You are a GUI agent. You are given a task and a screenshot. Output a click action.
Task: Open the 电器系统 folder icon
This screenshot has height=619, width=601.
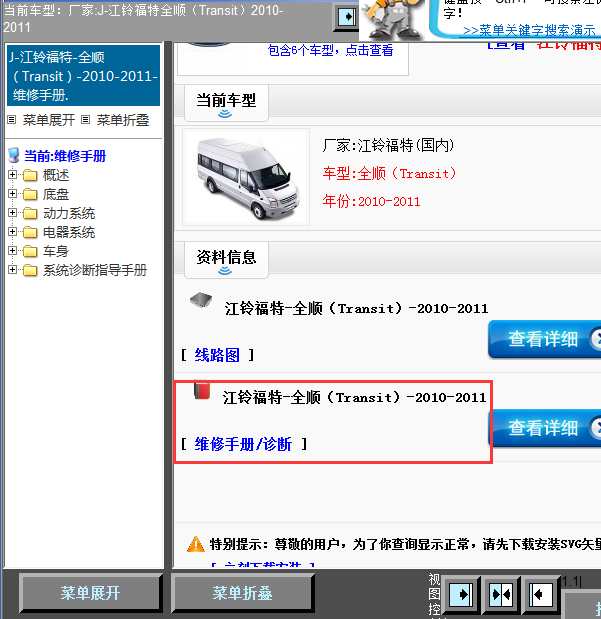(30, 232)
